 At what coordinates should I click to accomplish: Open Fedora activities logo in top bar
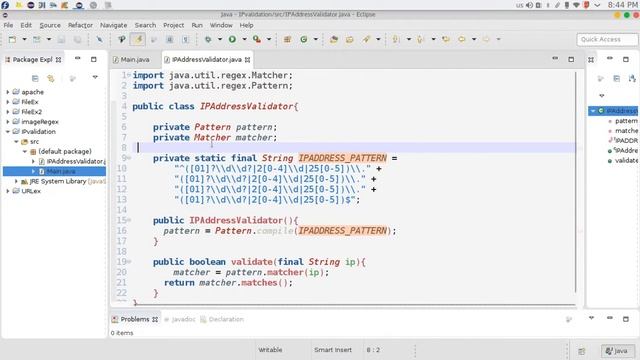pos(5,5)
